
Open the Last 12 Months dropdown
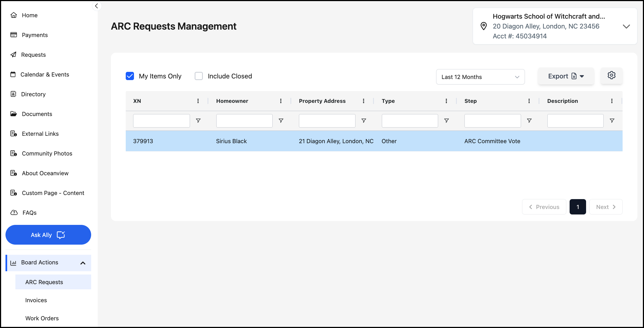[x=480, y=77]
